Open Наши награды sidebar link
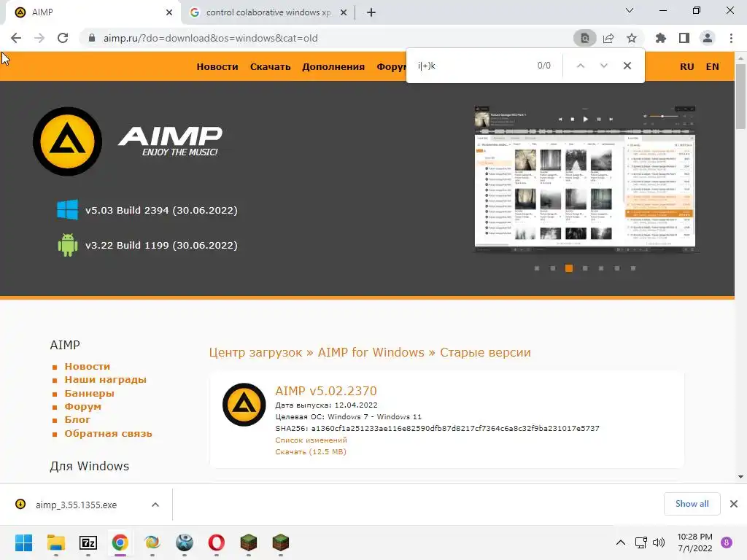This screenshot has height=560, width=747. click(105, 379)
